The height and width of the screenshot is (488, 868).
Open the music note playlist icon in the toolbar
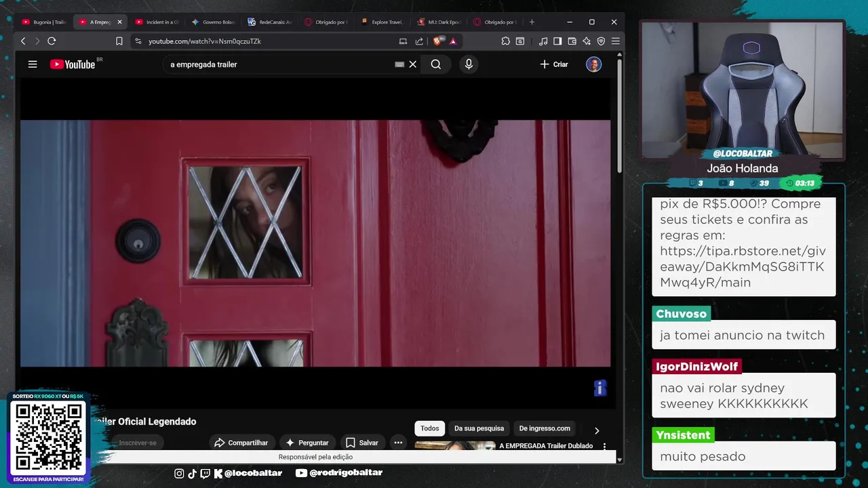click(543, 41)
